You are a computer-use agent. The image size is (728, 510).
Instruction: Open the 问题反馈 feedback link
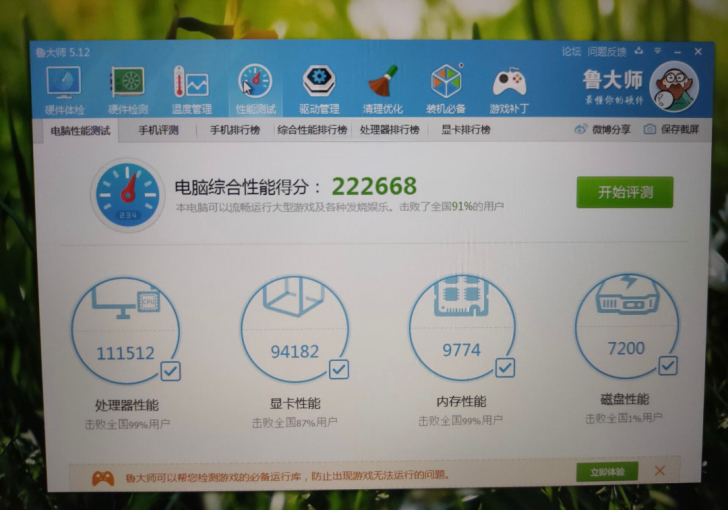[x=606, y=51]
